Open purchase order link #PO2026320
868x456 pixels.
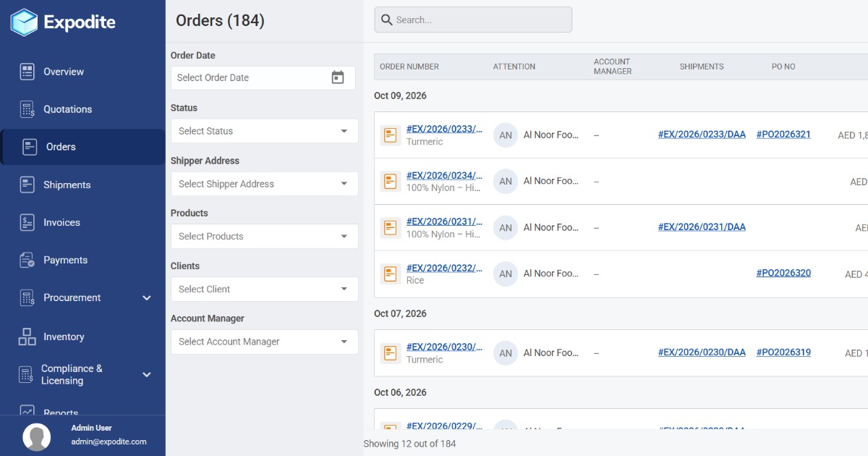tap(783, 274)
